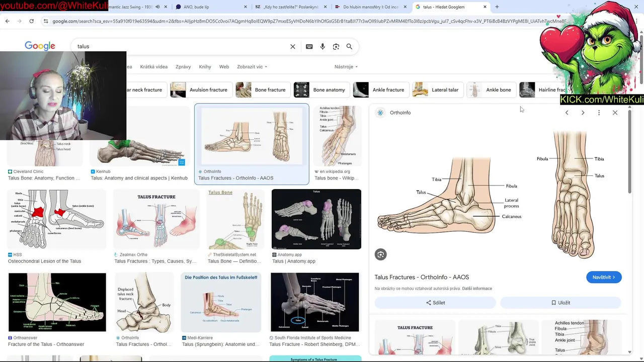
Task: Click in the 'talus' search input field
Action: tap(181, 46)
